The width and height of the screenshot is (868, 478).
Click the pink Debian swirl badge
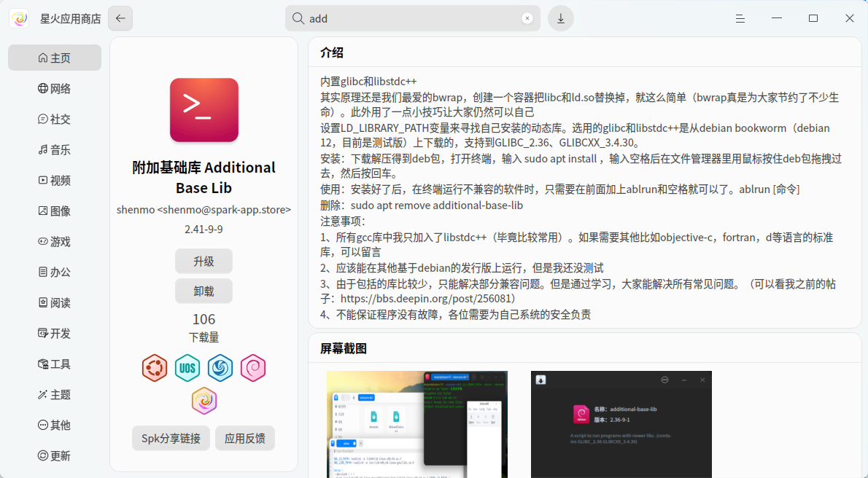[253, 368]
